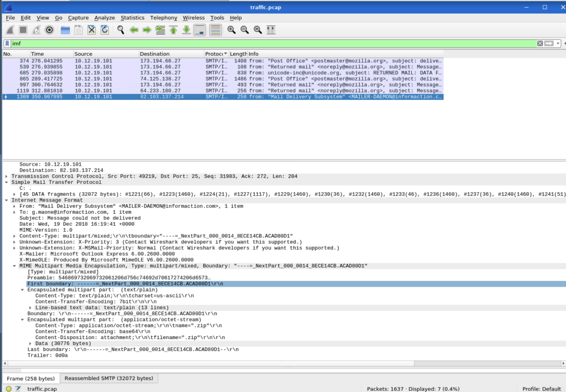Open the Telephony menu
566x392 pixels.
(164, 18)
